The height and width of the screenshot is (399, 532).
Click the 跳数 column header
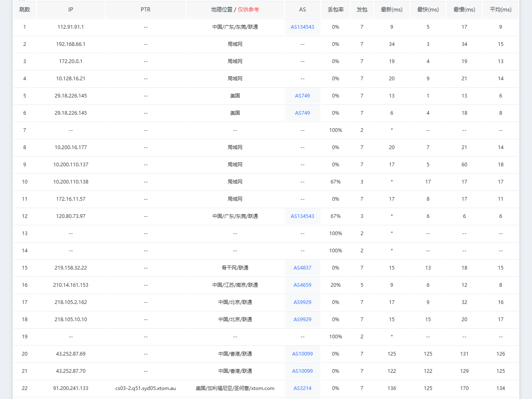25,9
